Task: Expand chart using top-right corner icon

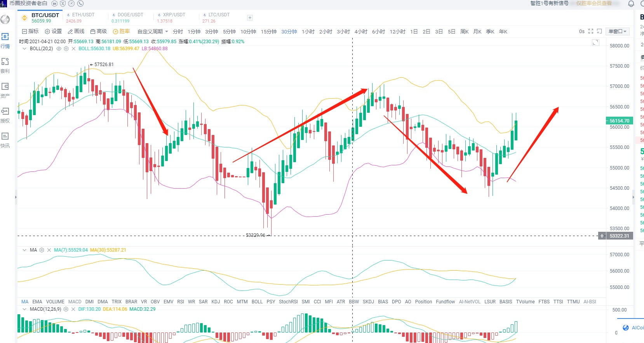Action: [595, 42]
